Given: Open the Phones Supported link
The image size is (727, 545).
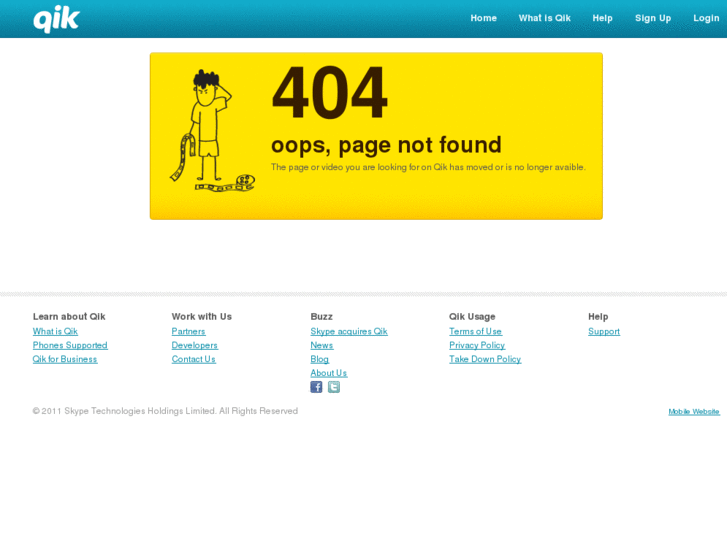Looking at the screenshot, I should 70,345.
